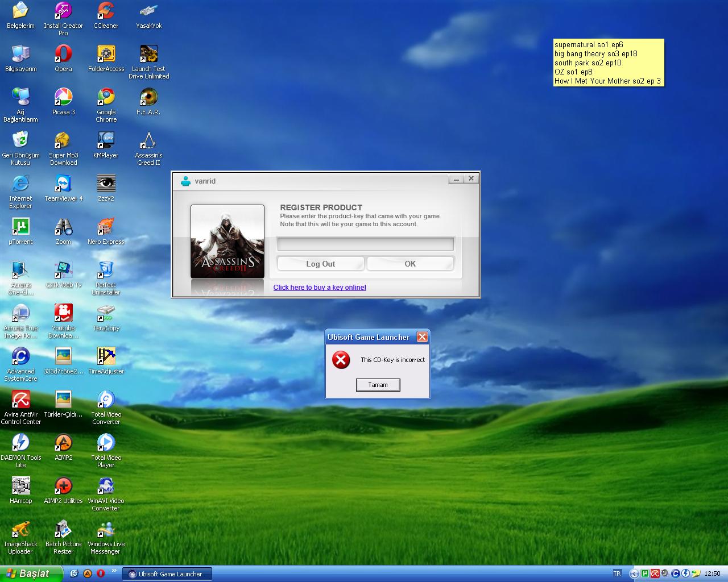Select the Zoom binoculars desktop icon

(63, 231)
